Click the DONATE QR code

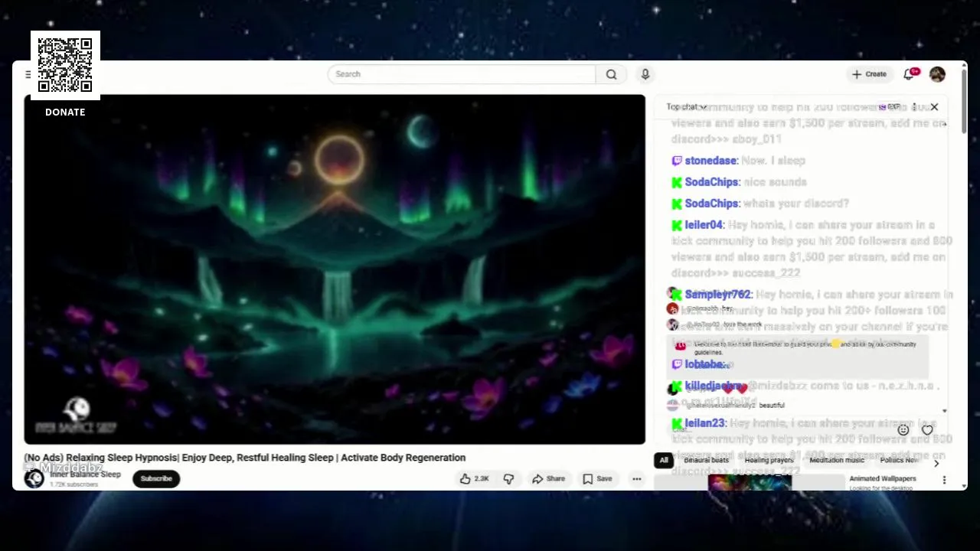[x=65, y=65]
